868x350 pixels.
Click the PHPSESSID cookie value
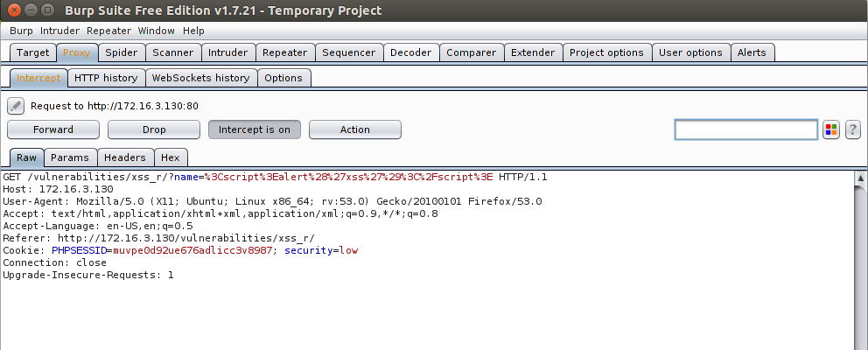tap(192, 250)
